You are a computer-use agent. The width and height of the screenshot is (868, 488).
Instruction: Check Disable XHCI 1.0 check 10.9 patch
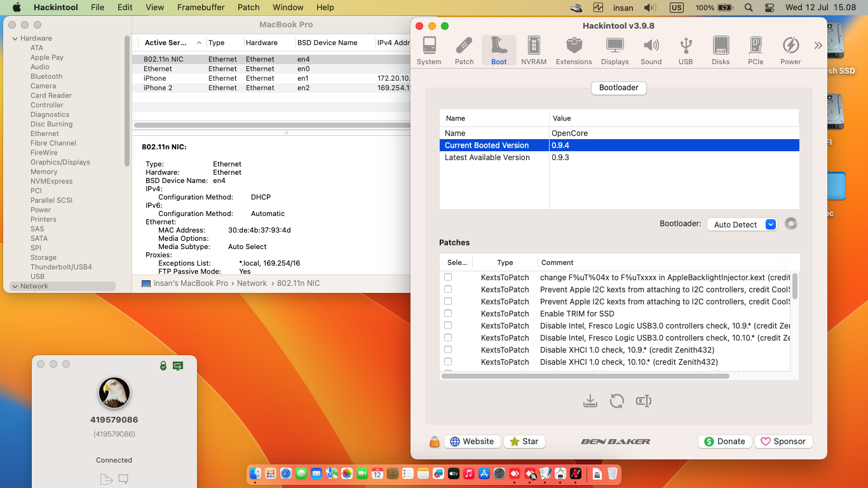448,350
